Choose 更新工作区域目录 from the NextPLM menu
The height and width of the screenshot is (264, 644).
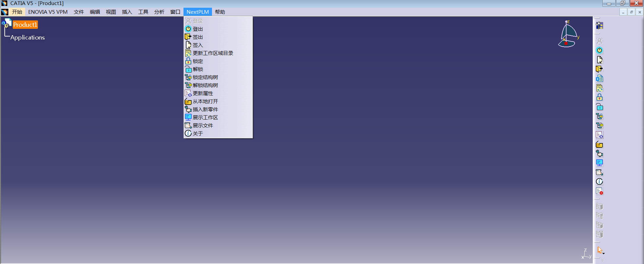pos(218,53)
